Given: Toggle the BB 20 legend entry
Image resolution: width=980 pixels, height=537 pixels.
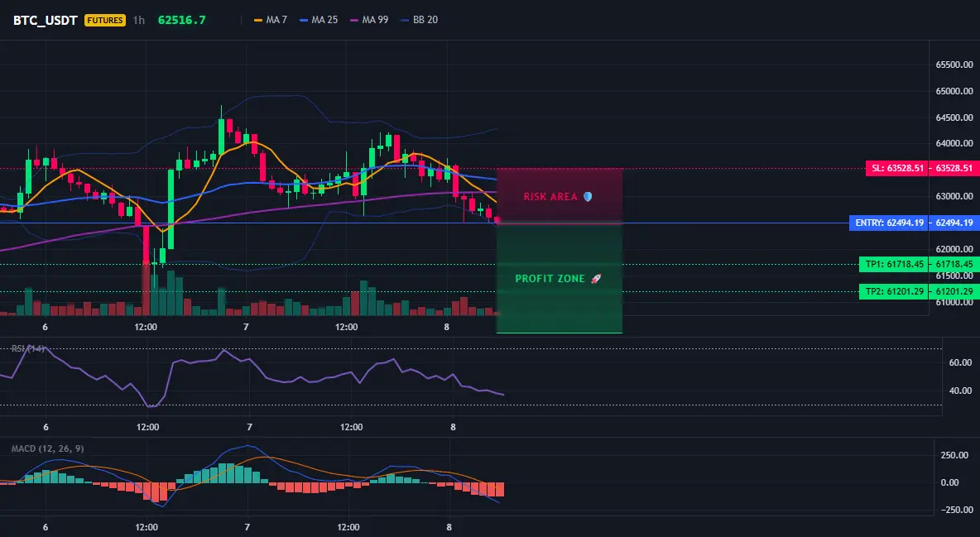Looking at the screenshot, I should coord(420,20).
